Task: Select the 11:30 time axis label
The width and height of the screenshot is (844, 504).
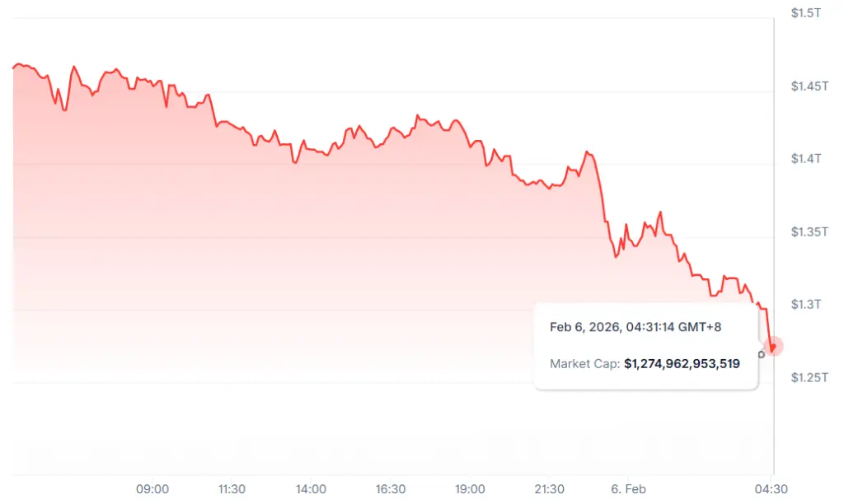Action: coord(232,488)
